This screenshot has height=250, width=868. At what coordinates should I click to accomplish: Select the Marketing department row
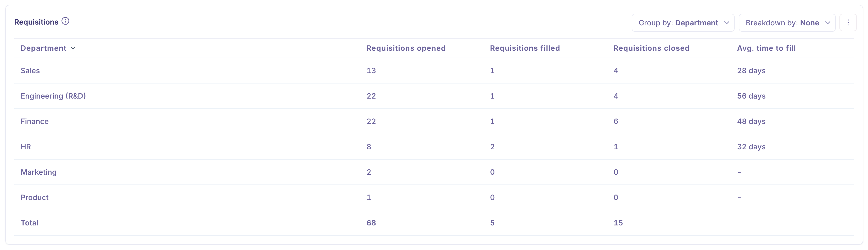click(x=39, y=172)
